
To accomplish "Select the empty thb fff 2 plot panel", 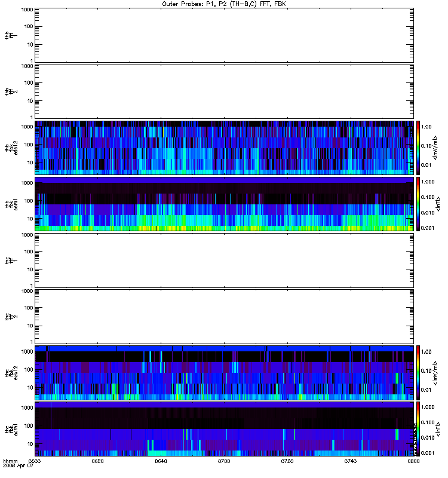I will [224, 91].
